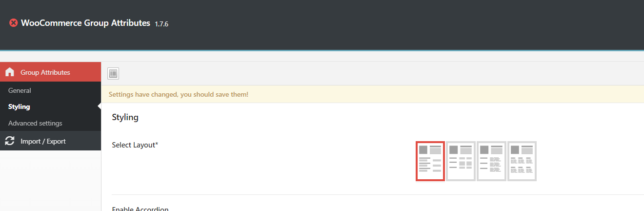The image size is (644, 211).
Task: Click the home icon in Group Attributes
Action: [x=10, y=72]
